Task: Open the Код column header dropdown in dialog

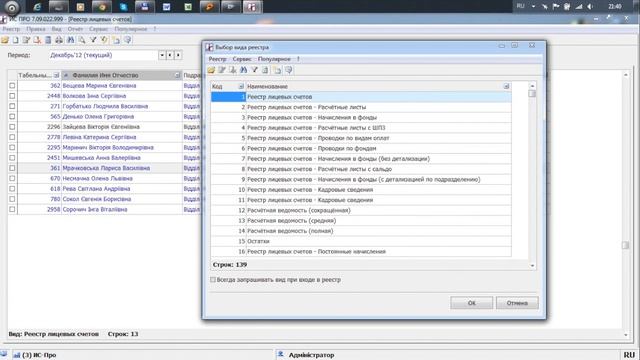Action: (x=241, y=86)
